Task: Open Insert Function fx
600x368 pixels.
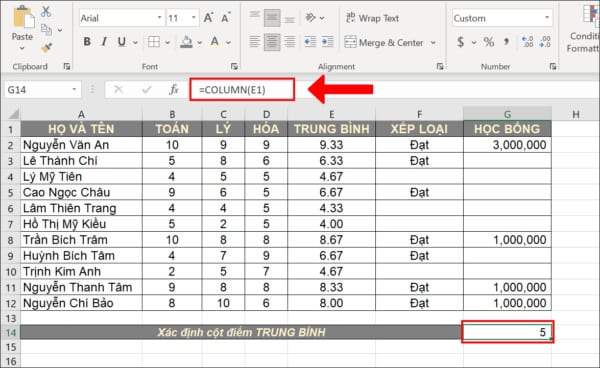Action: (x=174, y=90)
